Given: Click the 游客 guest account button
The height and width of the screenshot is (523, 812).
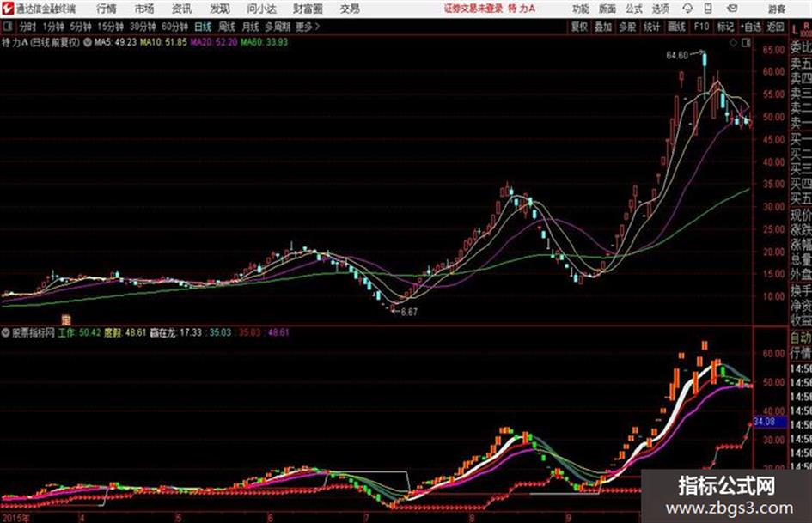Looking at the screenshot, I should click(776, 9).
